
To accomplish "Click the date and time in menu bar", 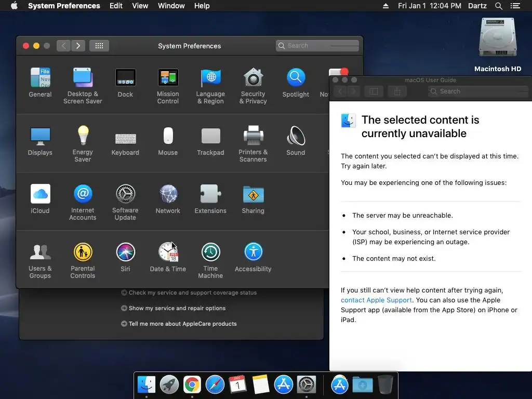I will tap(429, 6).
